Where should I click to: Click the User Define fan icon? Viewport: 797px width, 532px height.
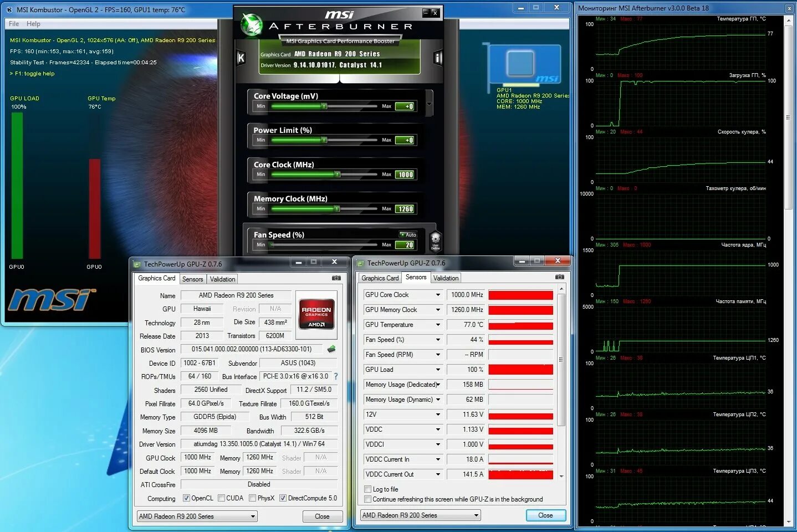[435, 242]
